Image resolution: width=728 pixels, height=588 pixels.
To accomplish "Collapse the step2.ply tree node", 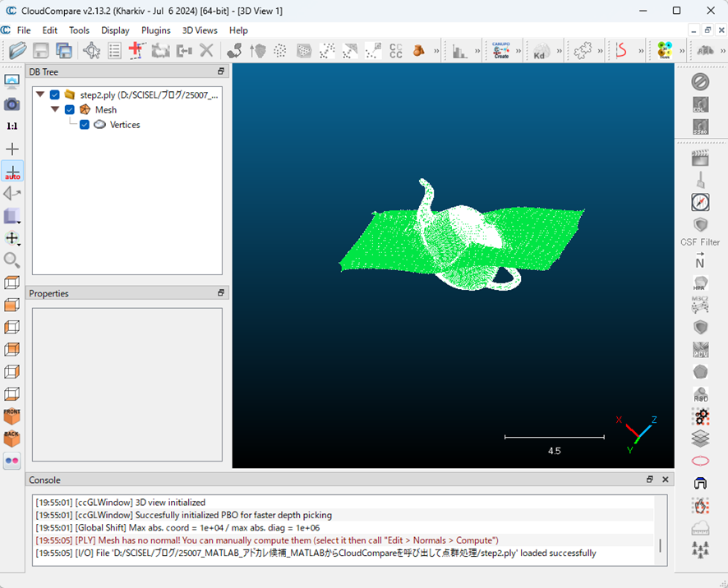I will pos(40,94).
